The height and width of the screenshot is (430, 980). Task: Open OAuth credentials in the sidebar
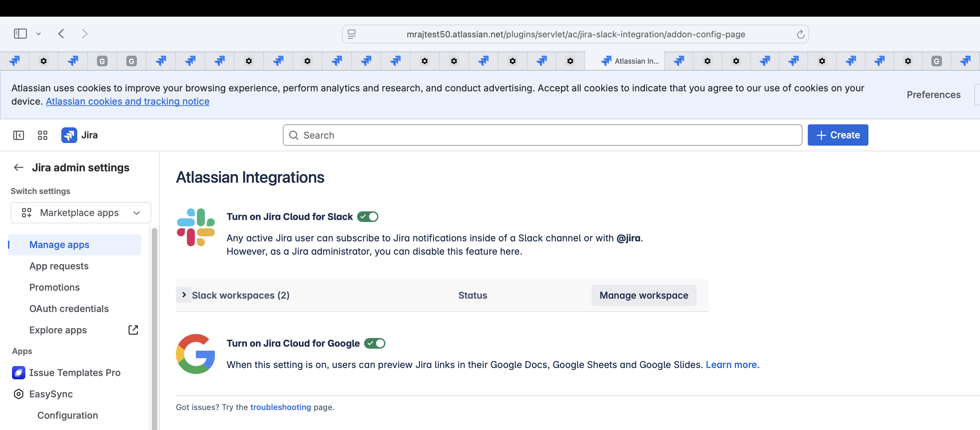point(69,308)
